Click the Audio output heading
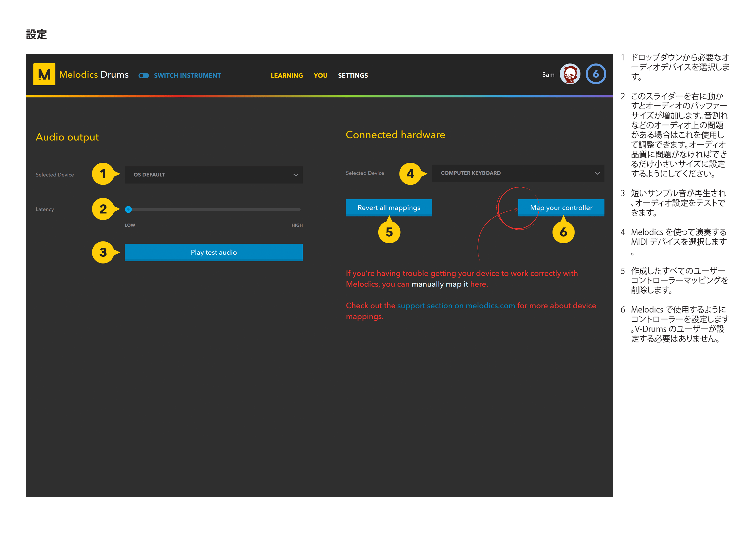This screenshot has width=756, height=535. click(67, 137)
